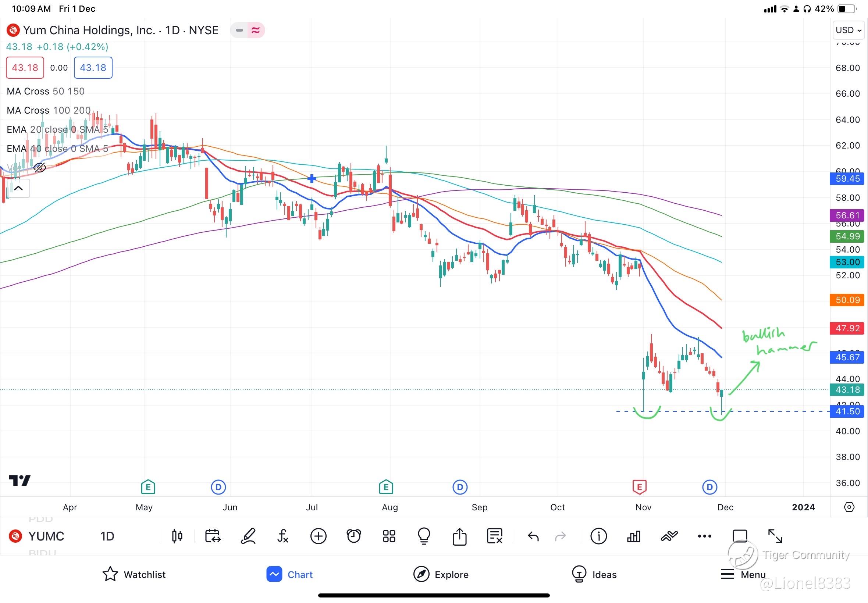868x603 pixels.
Task: Open the USD currency dropdown
Action: [848, 30]
